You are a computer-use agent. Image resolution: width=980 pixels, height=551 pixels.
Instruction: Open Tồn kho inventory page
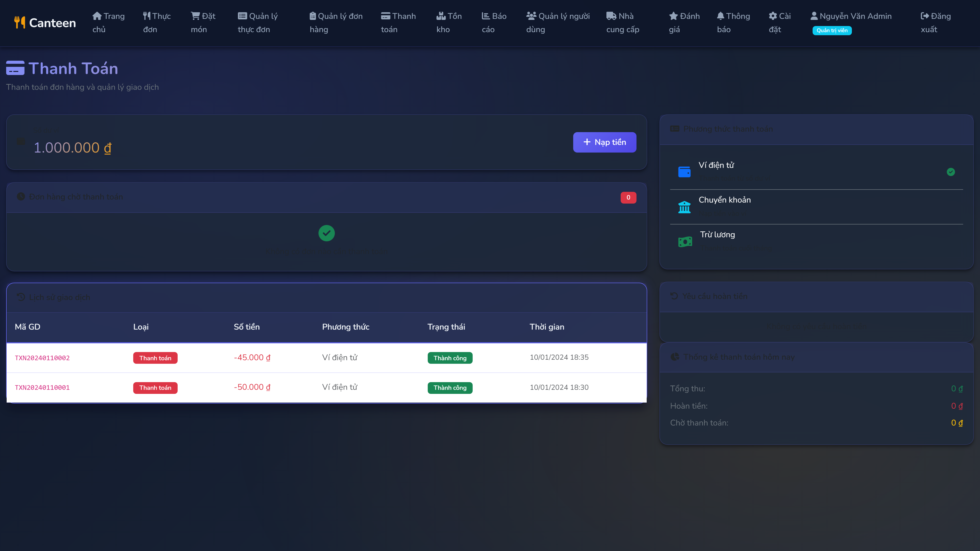tap(449, 23)
